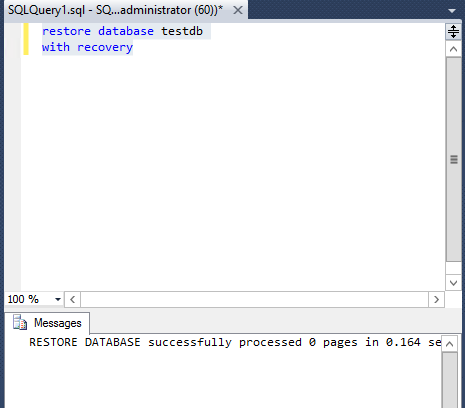
Task: Place cursor on the testdb identifier
Action: point(182,31)
